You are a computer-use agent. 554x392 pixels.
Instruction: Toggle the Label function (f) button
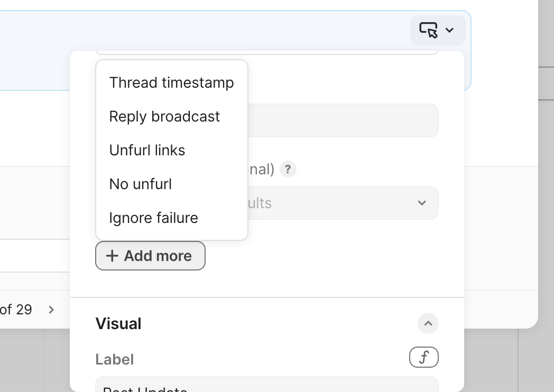(x=423, y=358)
